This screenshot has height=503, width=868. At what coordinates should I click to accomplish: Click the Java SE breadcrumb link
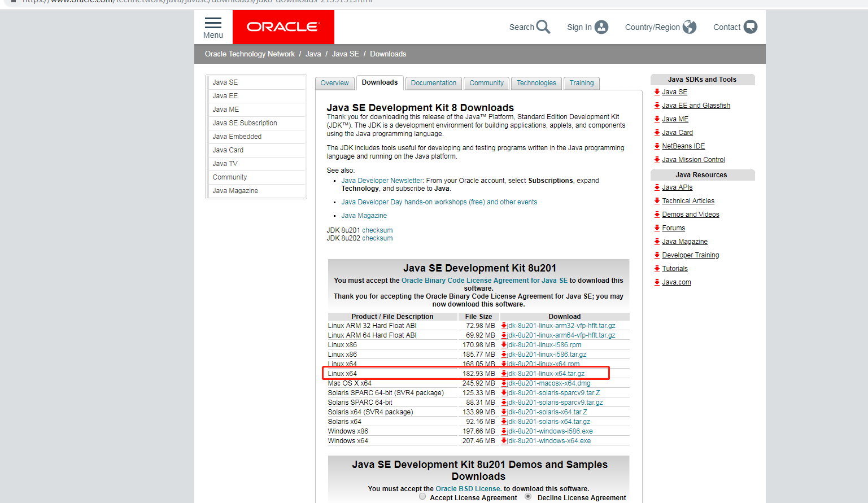pyautogui.click(x=345, y=54)
